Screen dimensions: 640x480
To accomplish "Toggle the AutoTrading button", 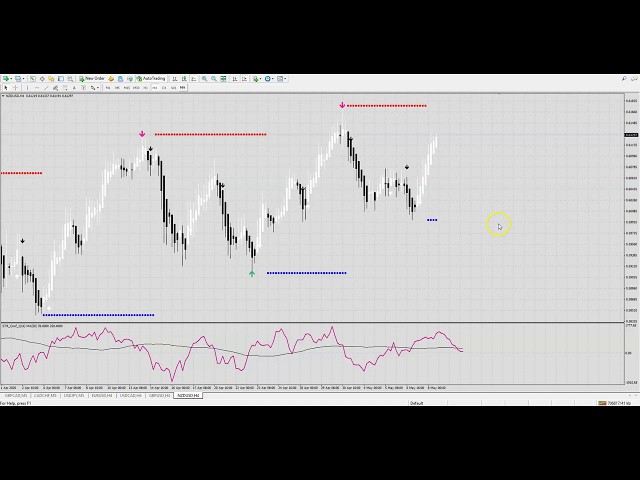I will (x=152, y=78).
